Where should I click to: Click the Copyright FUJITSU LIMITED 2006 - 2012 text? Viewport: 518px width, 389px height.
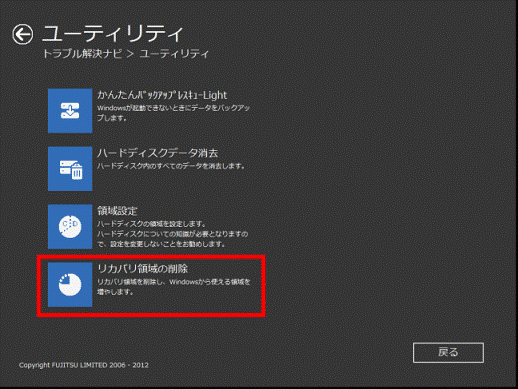point(84,365)
